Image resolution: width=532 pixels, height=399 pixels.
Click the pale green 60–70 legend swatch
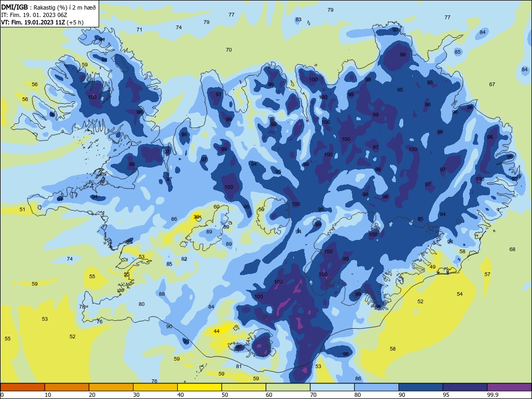[288, 387]
